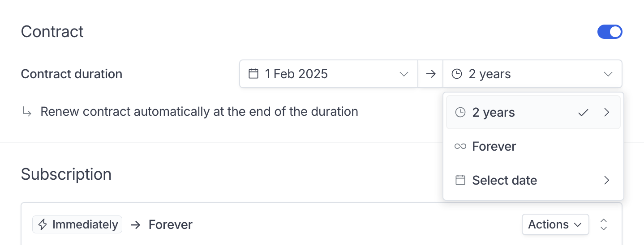
Task: Click the arrow between start and end date
Action: (430, 74)
